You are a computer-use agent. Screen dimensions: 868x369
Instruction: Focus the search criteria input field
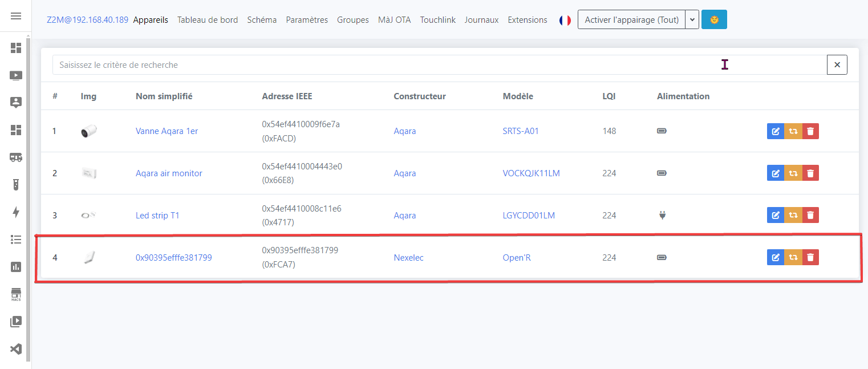(440, 65)
